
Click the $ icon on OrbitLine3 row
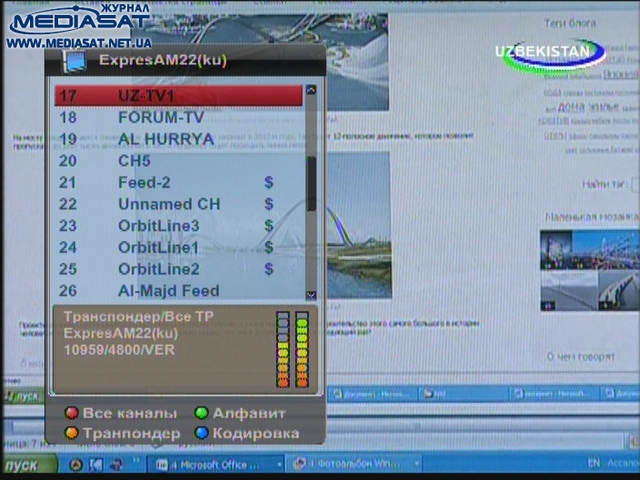point(269,226)
